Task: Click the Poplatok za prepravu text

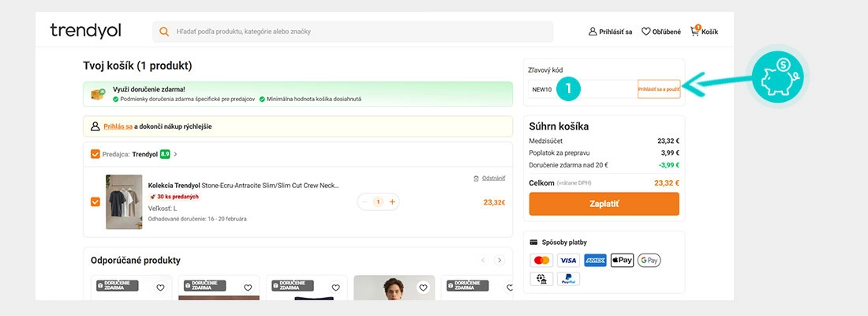Action: [x=559, y=153]
